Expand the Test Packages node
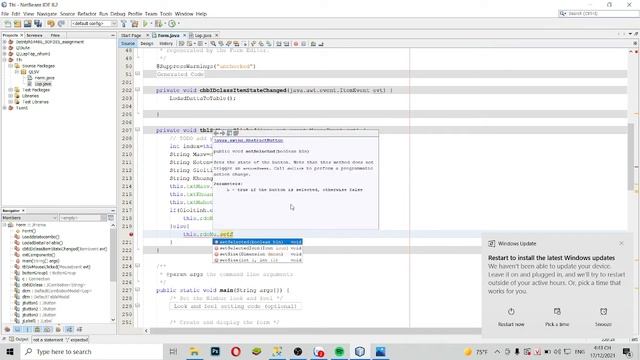 coord(11,90)
